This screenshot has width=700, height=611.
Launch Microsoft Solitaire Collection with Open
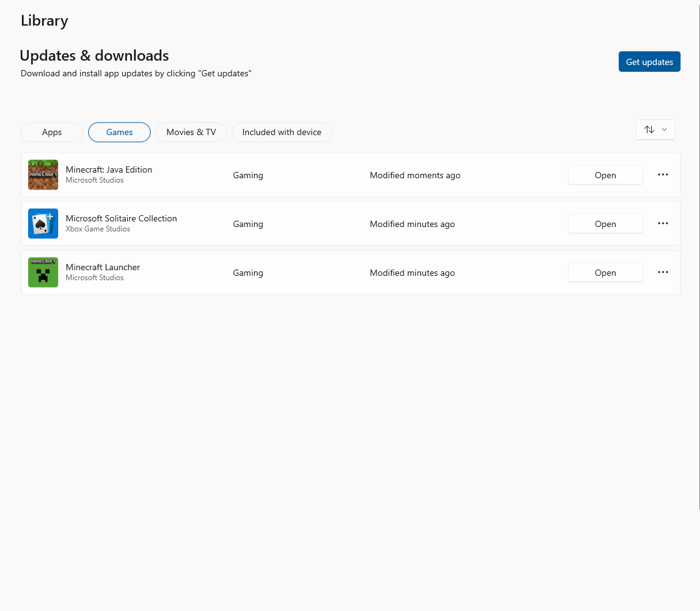[x=605, y=225]
